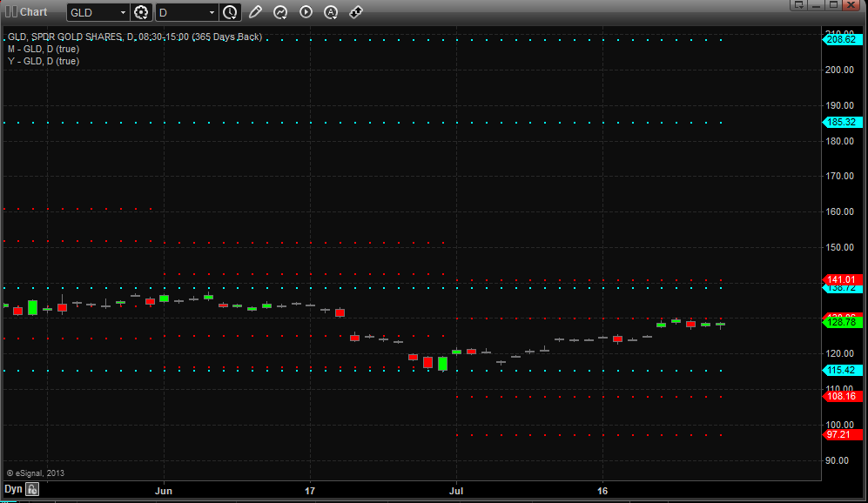Click the 208.62 cyan price marker
This screenshot has width=868, height=503.
pyautogui.click(x=843, y=39)
